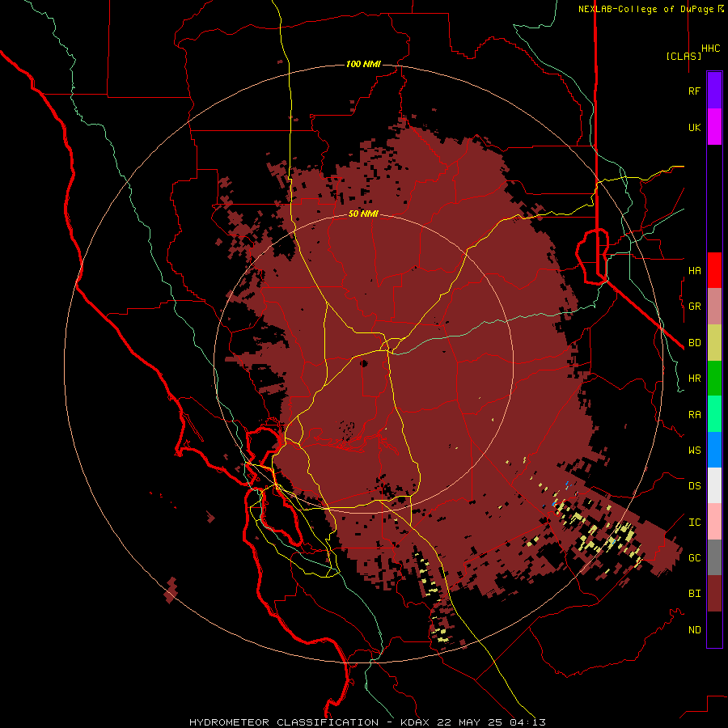This screenshot has height=728, width=728.
Task: Click the BI dark red legend swatch
Action: click(714, 594)
